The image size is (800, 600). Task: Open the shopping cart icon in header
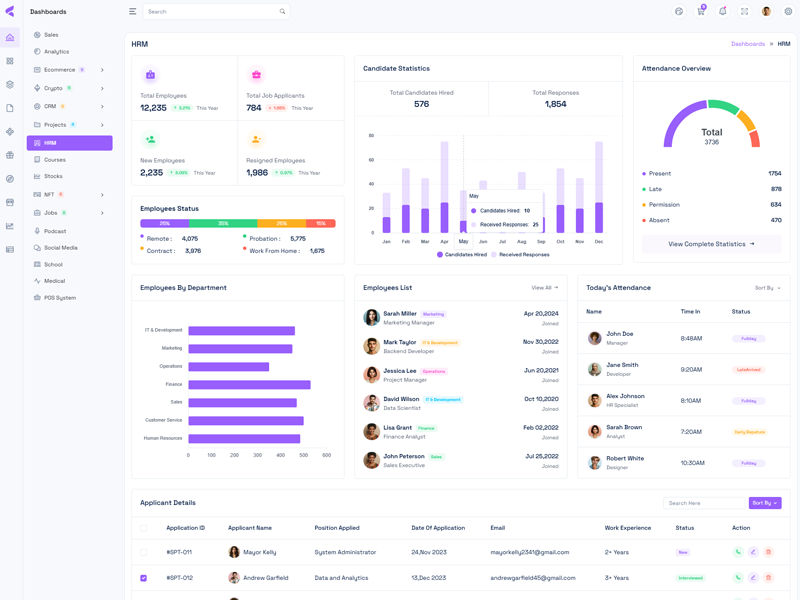[x=701, y=12]
